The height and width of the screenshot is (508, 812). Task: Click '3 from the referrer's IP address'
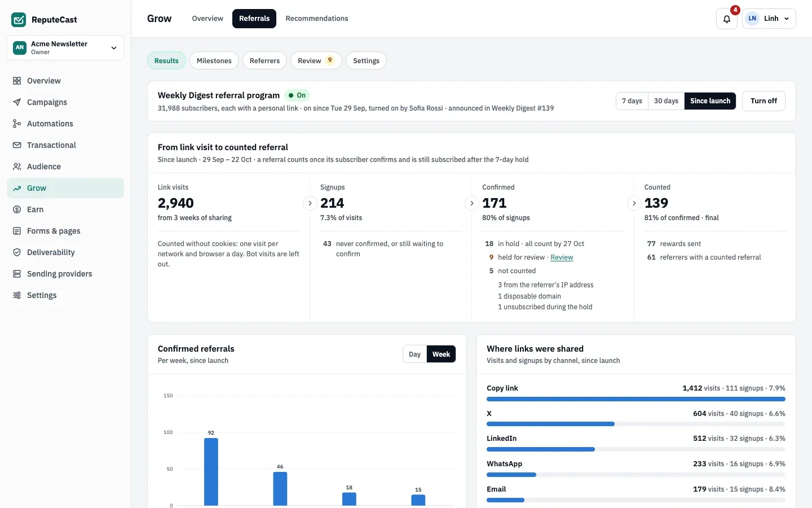[x=546, y=285]
